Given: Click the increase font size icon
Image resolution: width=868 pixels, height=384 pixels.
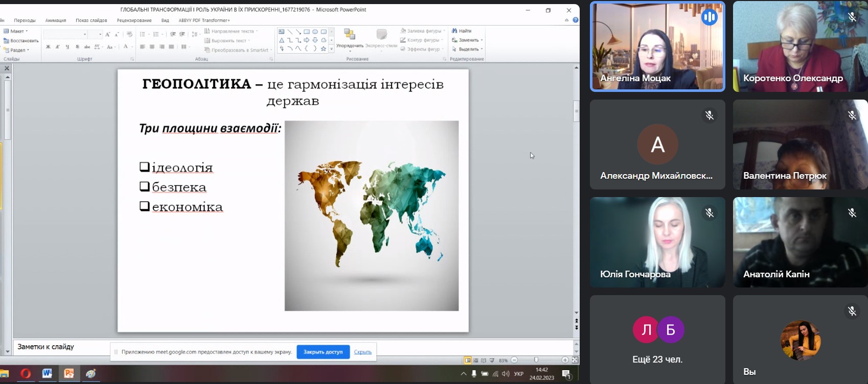Looking at the screenshot, I should [x=107, y=34].
